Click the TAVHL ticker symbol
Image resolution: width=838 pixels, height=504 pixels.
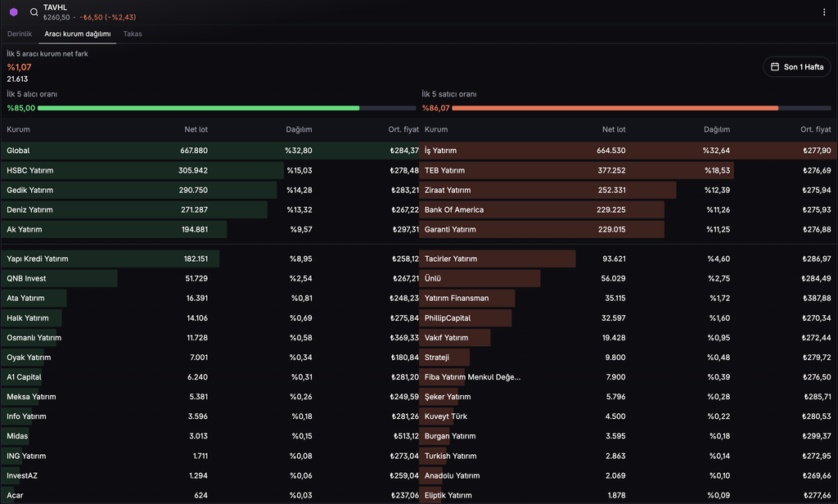pos(55,7)
